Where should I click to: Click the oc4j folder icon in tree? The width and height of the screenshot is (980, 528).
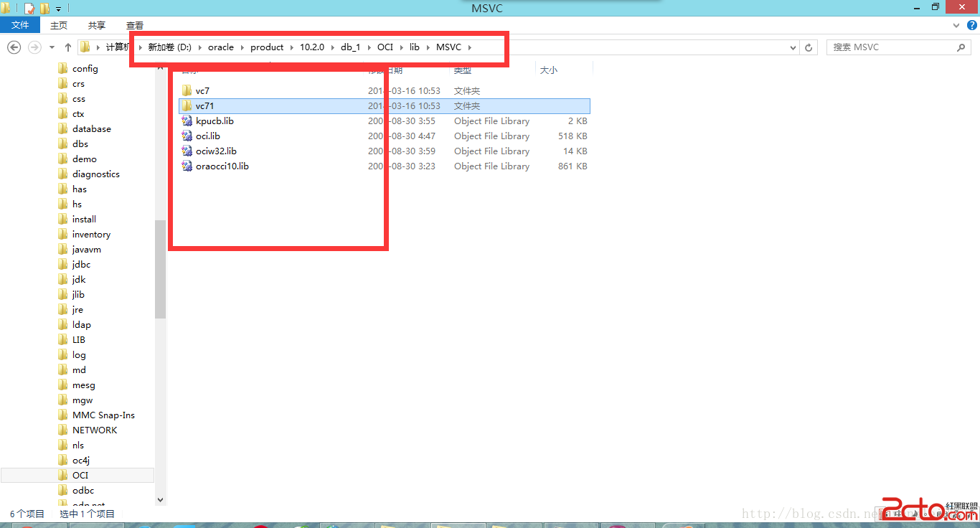[63, 461]
